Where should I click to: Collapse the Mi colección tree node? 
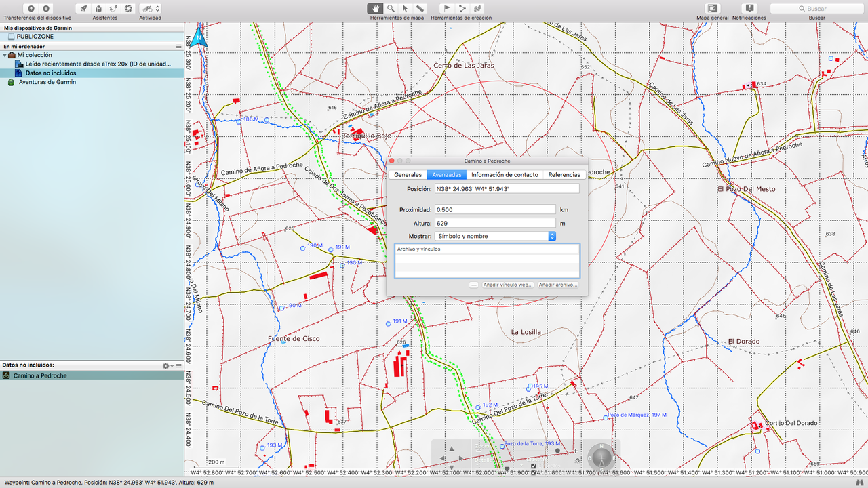pos(5,55)
